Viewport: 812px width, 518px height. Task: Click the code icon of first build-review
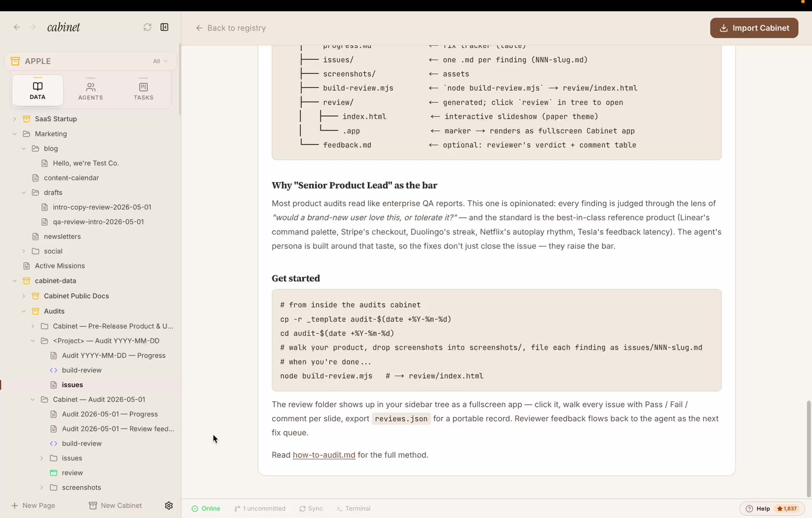(x=54, y=370)
